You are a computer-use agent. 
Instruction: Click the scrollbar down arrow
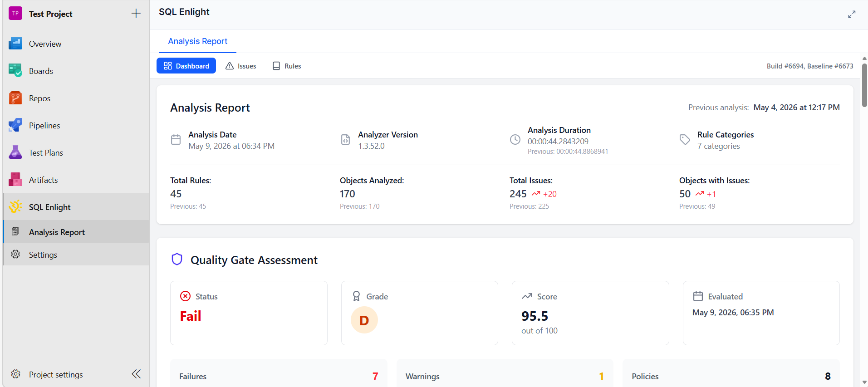point(864,382)
